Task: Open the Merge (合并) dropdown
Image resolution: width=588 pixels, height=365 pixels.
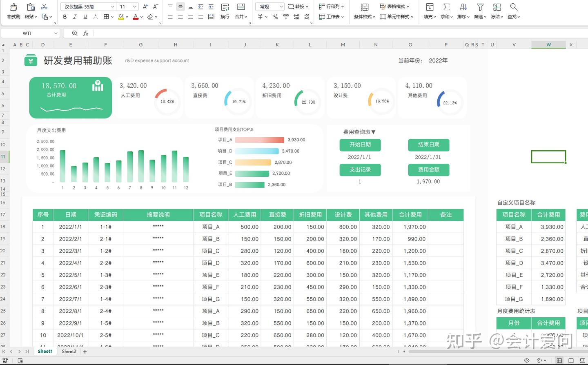Action: pyautogui.click(x=241, y=17)
